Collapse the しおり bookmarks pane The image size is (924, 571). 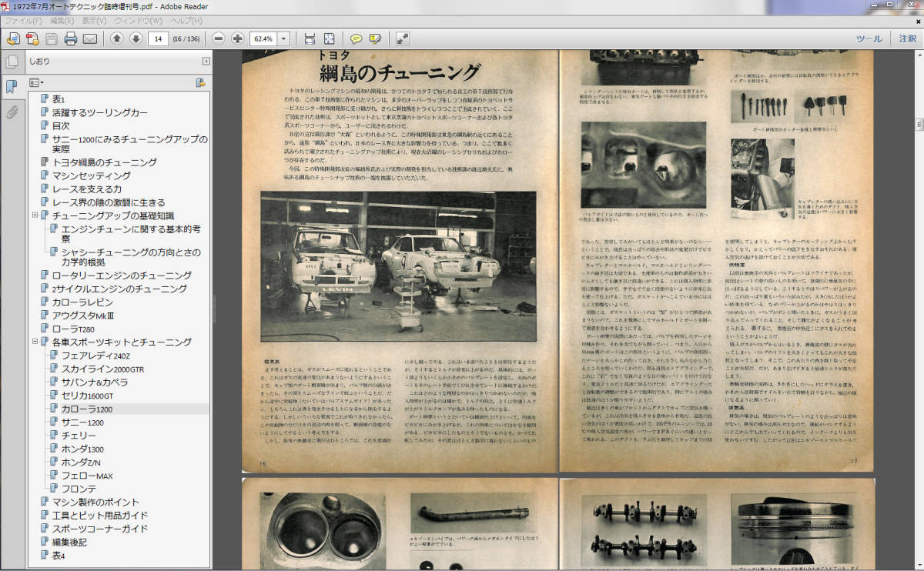click(206, 62)
